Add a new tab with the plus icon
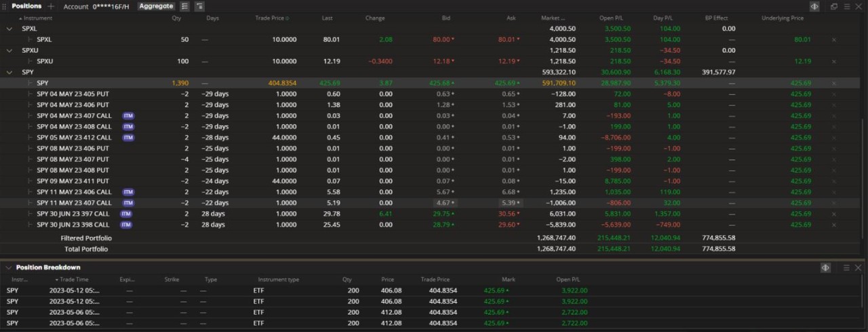Screen dimensions: 868x332 point(51,6)
